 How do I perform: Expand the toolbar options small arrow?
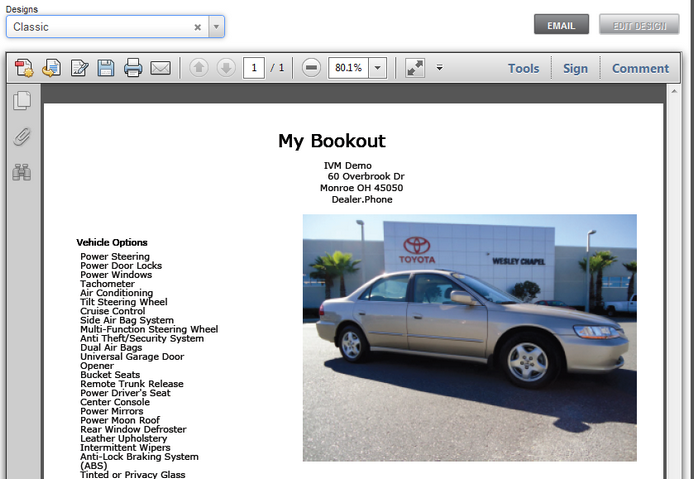pos(440,68)
